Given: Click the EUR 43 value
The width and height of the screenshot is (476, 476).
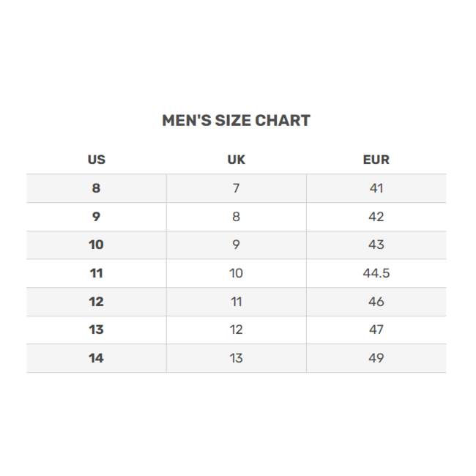Looking at the screenshot, I should click(x=376, y=245).
